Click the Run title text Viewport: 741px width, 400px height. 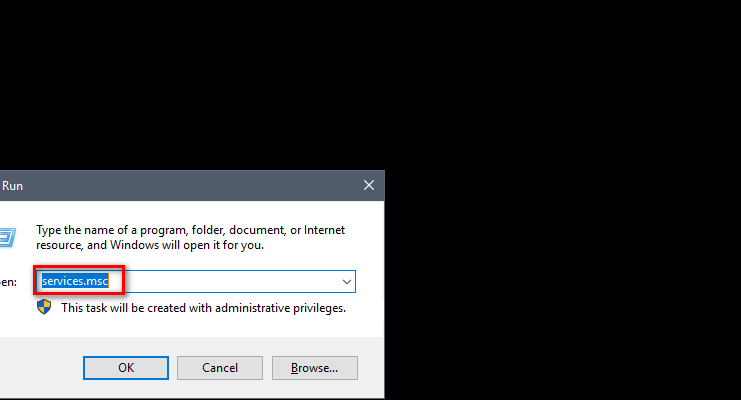pyautogui.click(x=12, y=186)
